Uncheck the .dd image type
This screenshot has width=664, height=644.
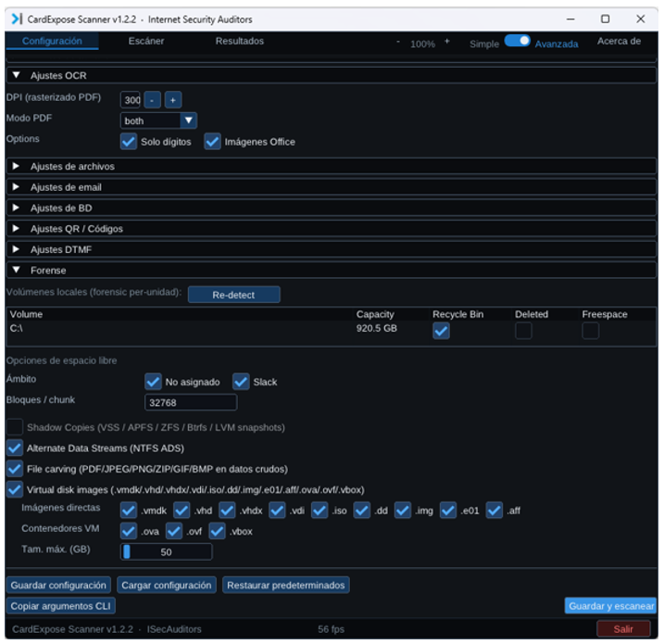tap(362, 511)
